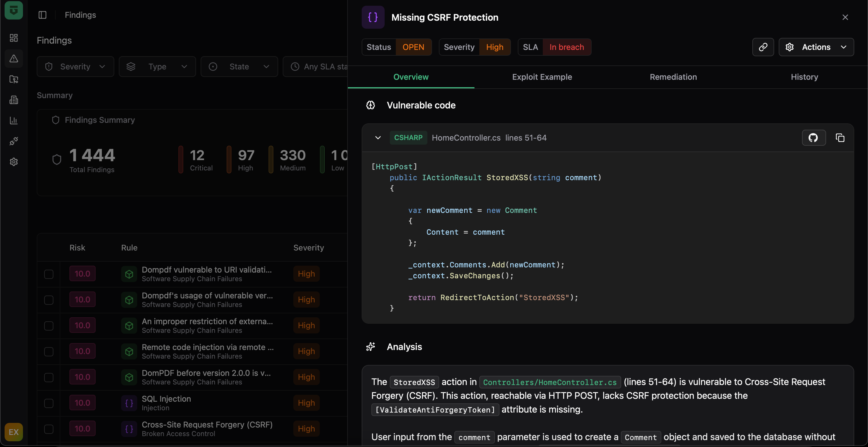Check the Dompdf URI validation finding checkbox
The height and width of the screenshot is (447, 868).
(49, 274)
